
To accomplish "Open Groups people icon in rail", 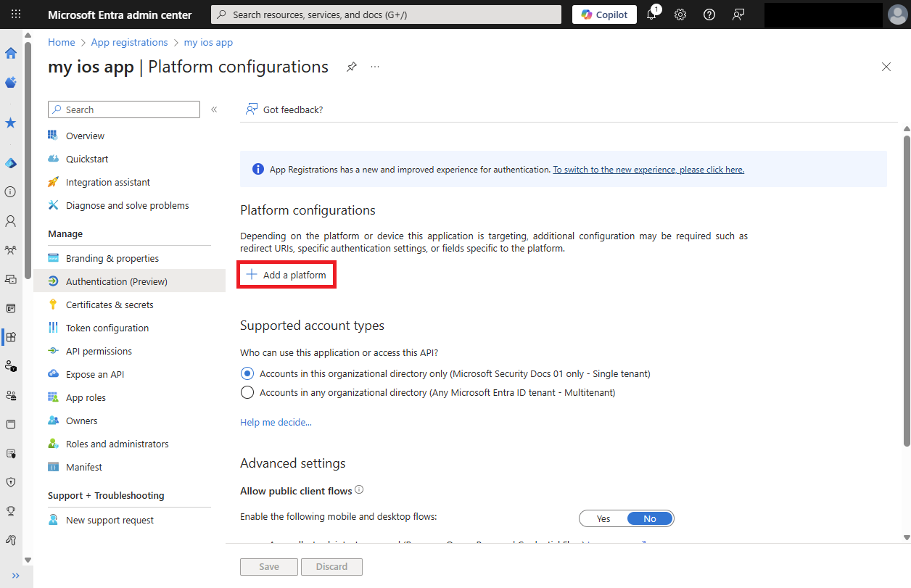I will point(11,250).
